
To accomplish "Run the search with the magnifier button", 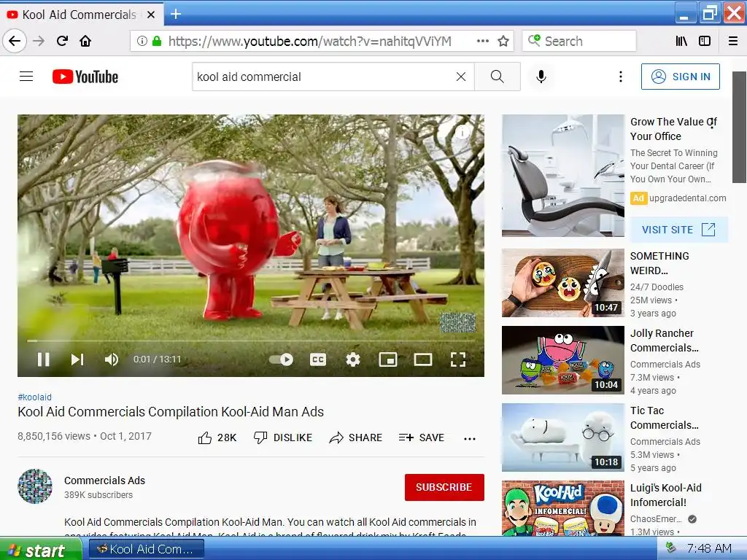I will [497, 77].
